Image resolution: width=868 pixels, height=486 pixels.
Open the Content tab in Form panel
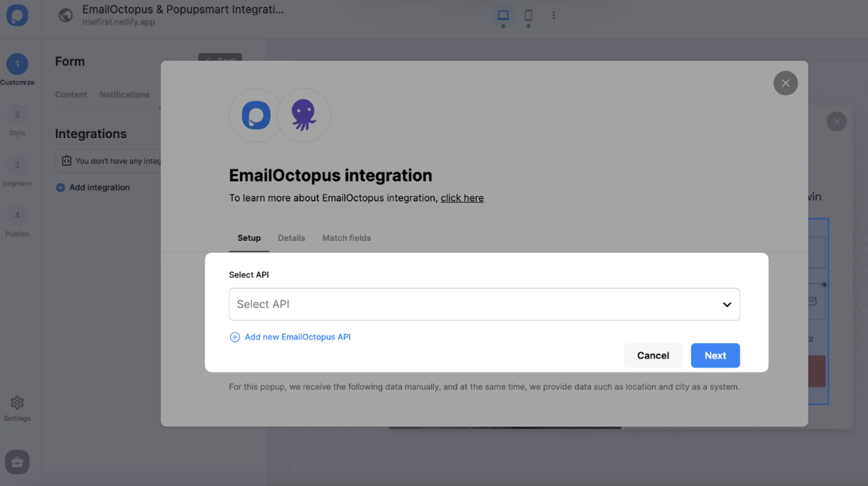(x=71, y=95)
